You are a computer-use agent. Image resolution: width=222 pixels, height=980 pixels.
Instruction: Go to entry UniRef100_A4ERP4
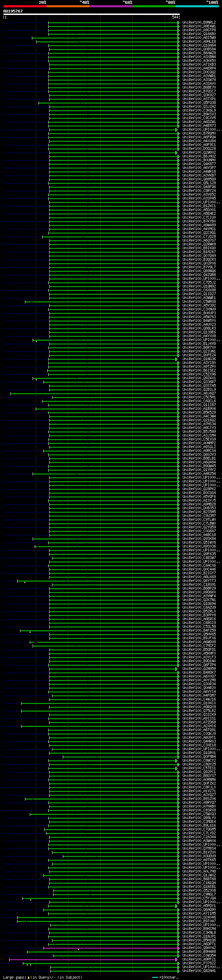click(199, 68)
